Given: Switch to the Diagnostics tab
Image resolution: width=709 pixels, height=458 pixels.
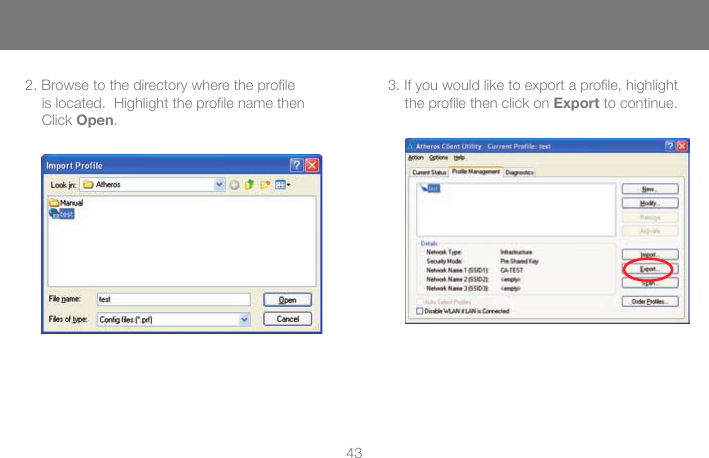Looking at the screenshot, I should pyautogui.click(x=520, y=172).
